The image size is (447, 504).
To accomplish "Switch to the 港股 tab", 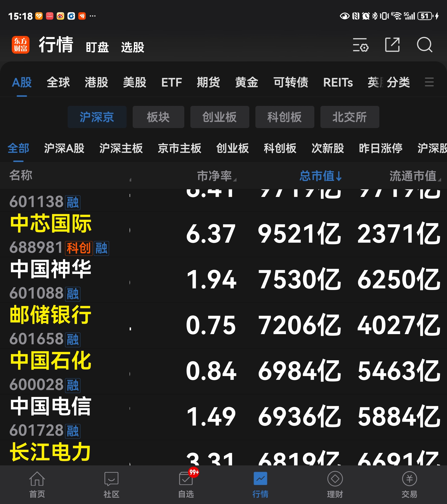I will pyautogui.click(x=96, y=82).
